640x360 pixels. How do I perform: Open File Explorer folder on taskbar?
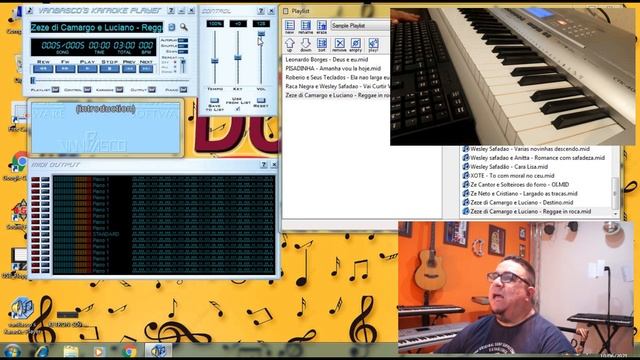coord(71,351)
